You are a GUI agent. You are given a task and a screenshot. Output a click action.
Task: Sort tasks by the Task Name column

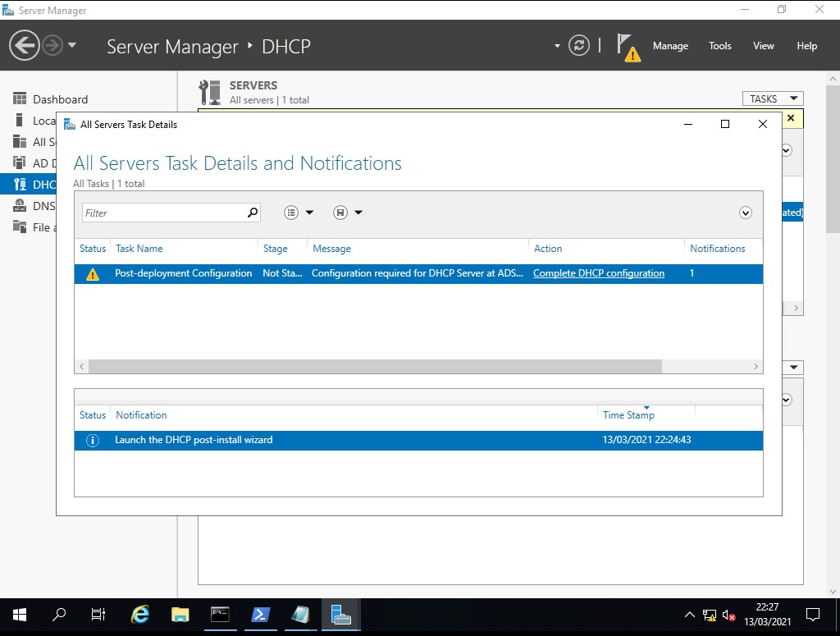click(x=139, y=249)
